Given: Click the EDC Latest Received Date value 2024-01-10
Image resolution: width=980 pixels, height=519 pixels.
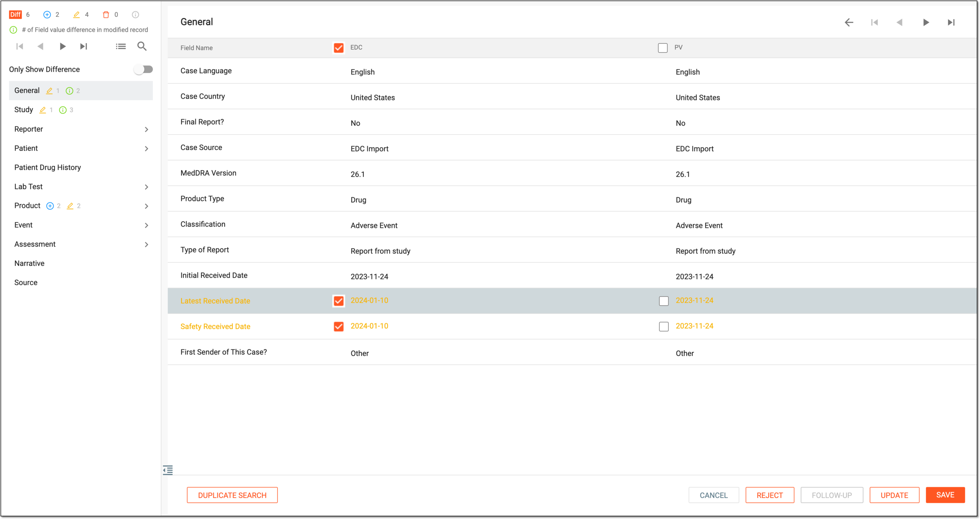Looking at the screenshot, I should [369, 300].
